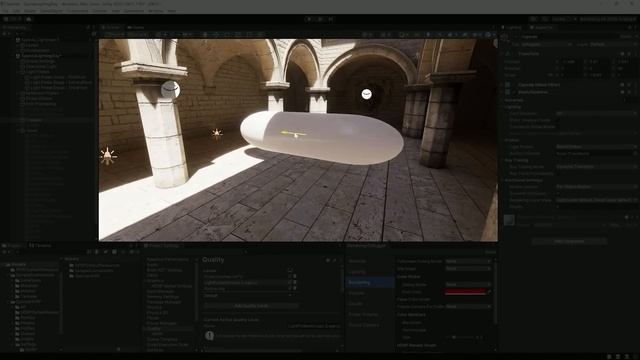Toggle the second quality level checkbox
640x360 pixels.
289,282
